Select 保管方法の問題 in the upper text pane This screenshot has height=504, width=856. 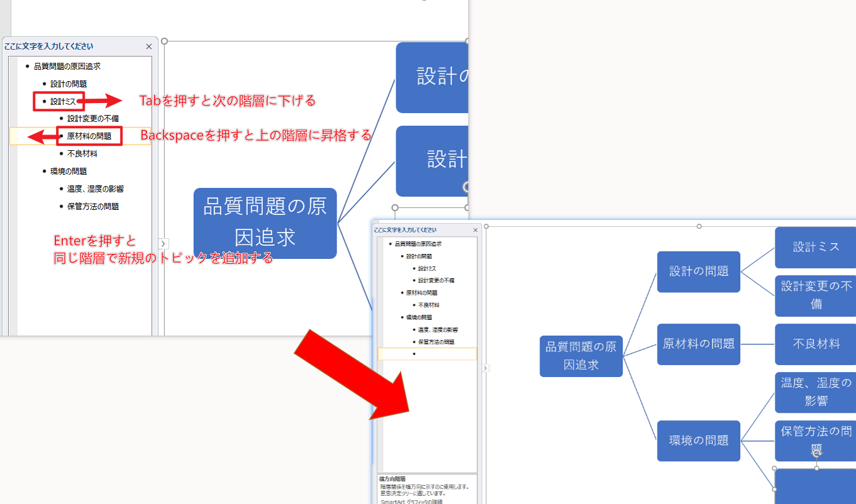(93, 206)
